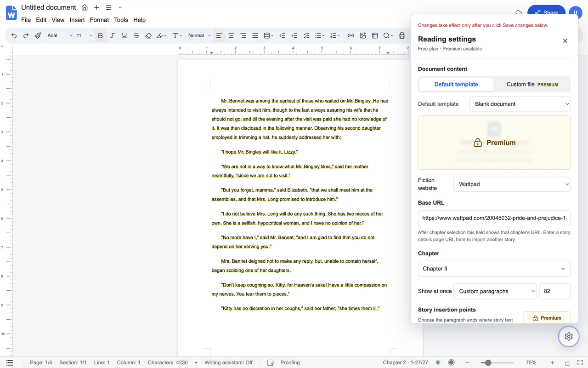Align text right
Image resolution: width=588 pixels, height=368 pixels.
click(243, 35)
